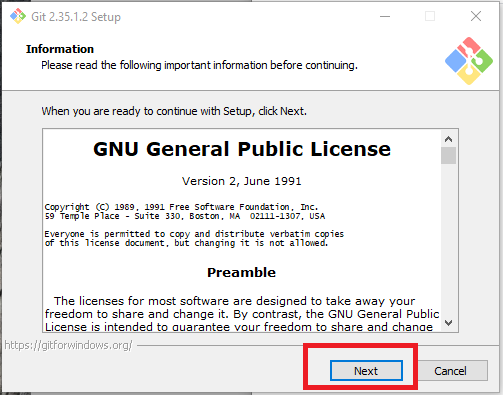Screen dimensions: 503x395
Task: Click the Preamble heading in the license
Action: coord(242,272)
